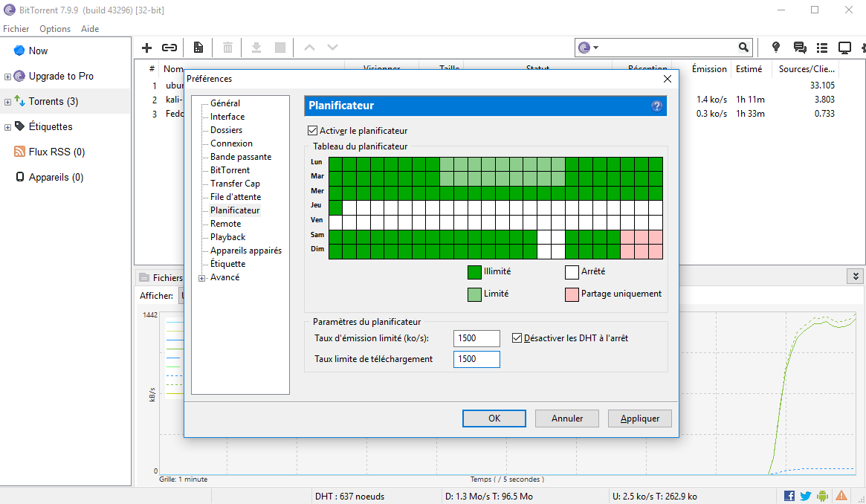The image size is (866, 504).
Task: Open the Fichier menu
Action: point(16,29)
